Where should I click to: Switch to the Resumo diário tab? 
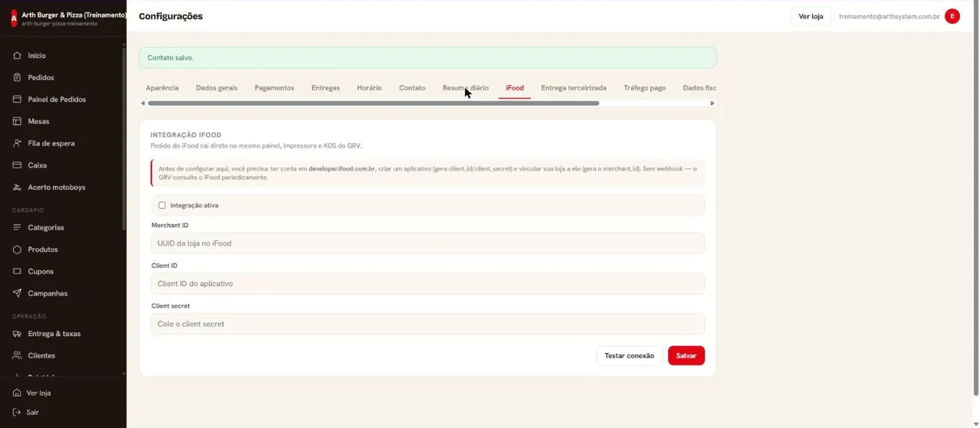click(465, 88)
